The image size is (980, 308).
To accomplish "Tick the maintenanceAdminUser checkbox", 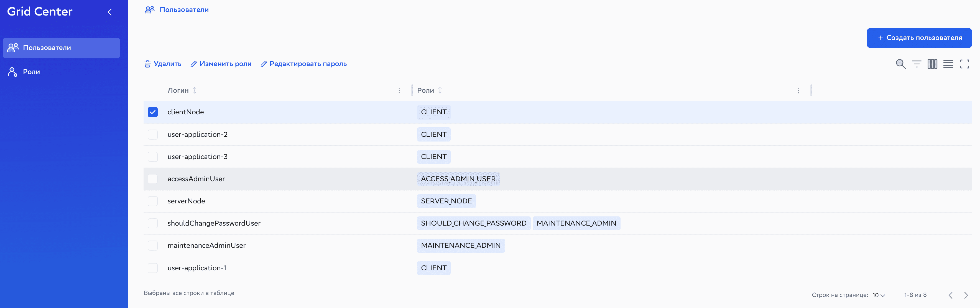I will tap(152, 246).
